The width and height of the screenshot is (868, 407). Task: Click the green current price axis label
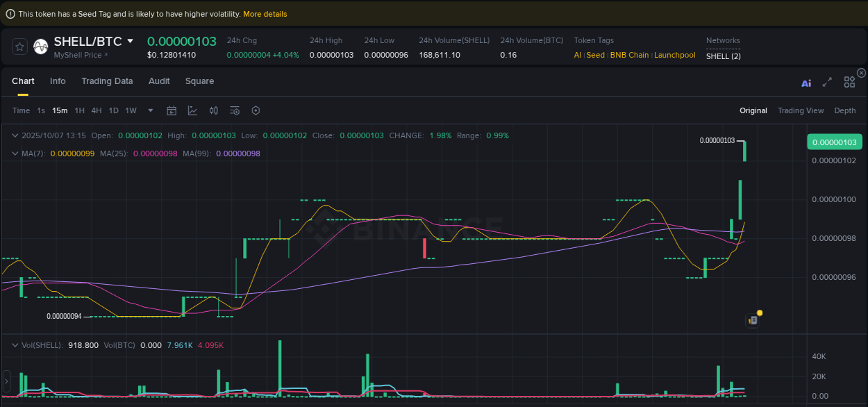pyautogui.click(x=834, y=141)
